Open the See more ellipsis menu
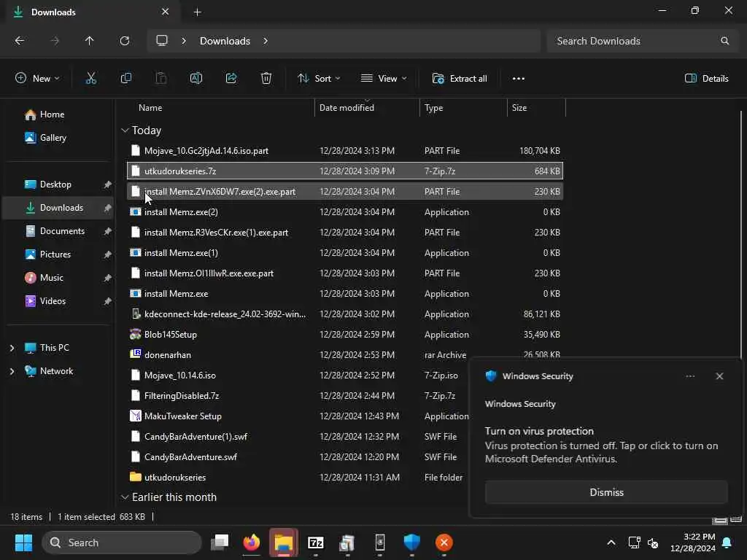 click(519, 79)
